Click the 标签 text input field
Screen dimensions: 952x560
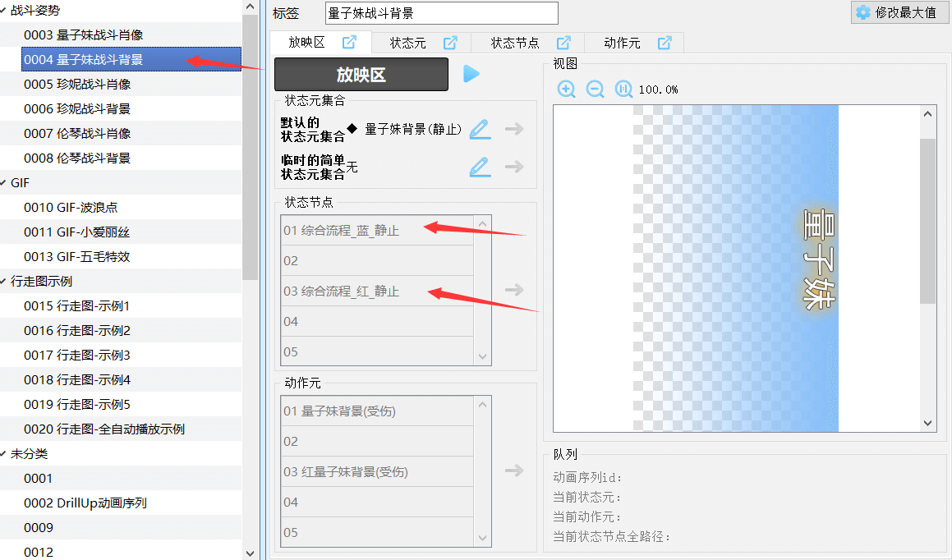coord(441,13)
